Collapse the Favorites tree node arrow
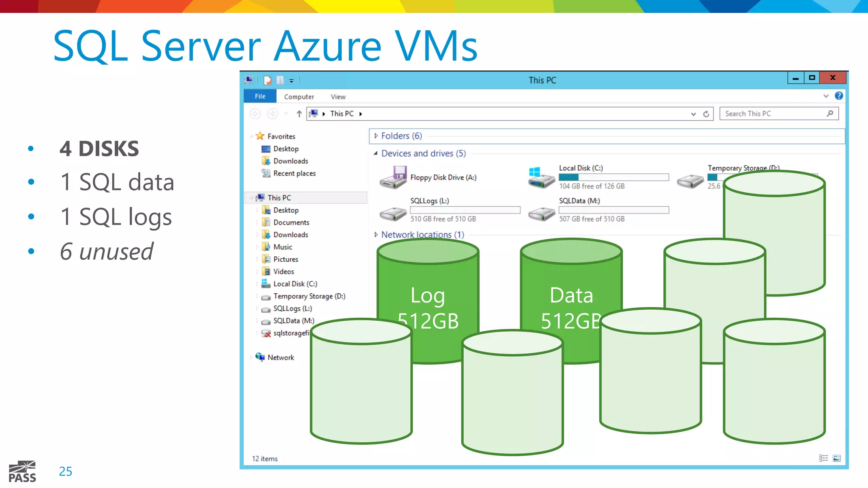The height and width of the screenshot is (488, 868). (251, 136)
